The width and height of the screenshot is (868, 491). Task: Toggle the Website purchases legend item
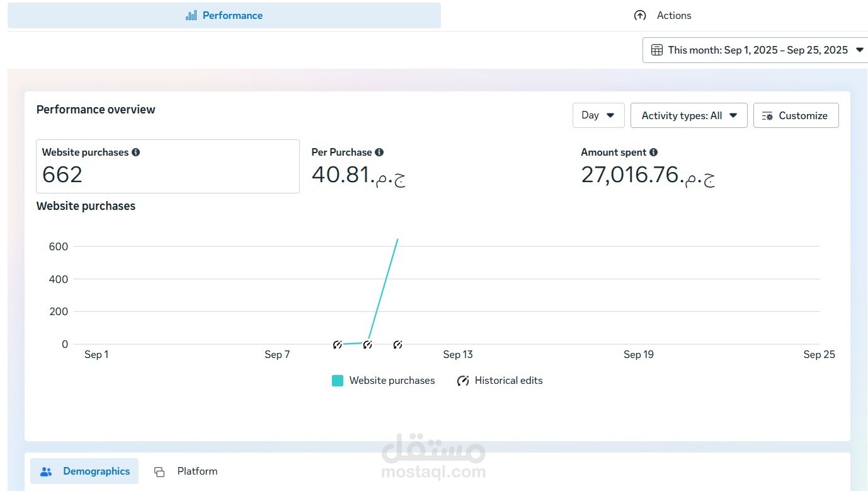(383, 380)
